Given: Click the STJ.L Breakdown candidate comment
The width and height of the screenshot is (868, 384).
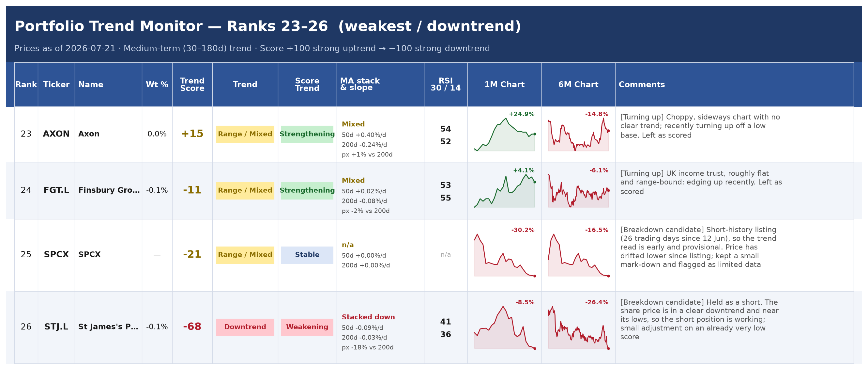Looking at the screenshot, I should (699, 319).
